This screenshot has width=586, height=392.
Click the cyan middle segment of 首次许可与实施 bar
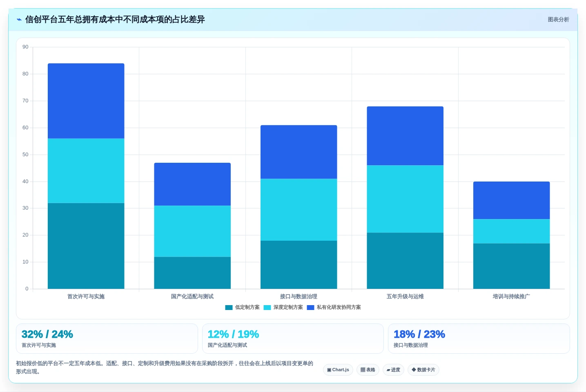tap(86, 171)
